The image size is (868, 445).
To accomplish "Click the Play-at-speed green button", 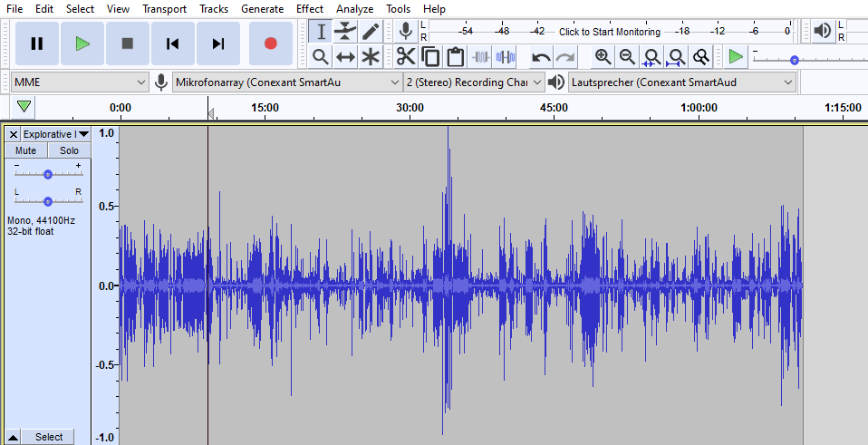I will pos(736,56).
